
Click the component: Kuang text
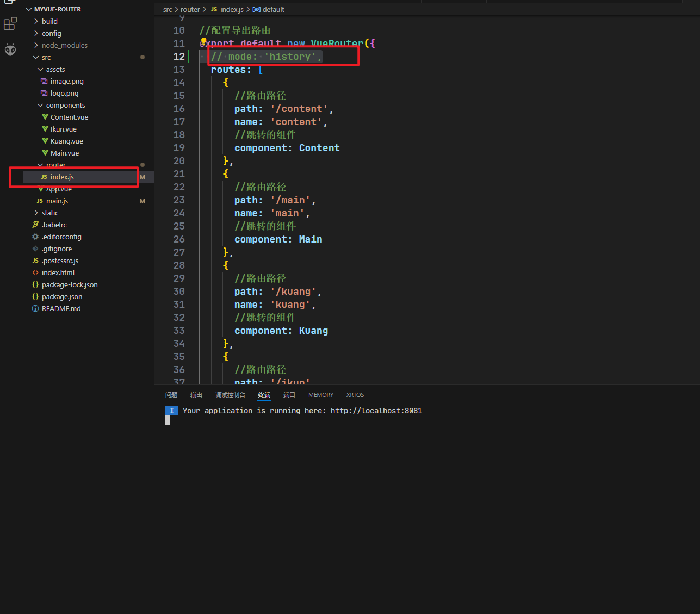281,331
